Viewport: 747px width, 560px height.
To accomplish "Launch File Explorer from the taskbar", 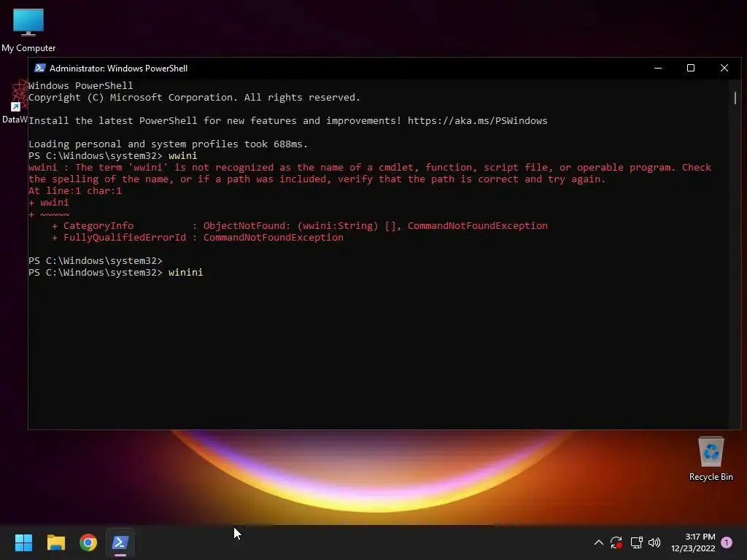I will point(55,542).
